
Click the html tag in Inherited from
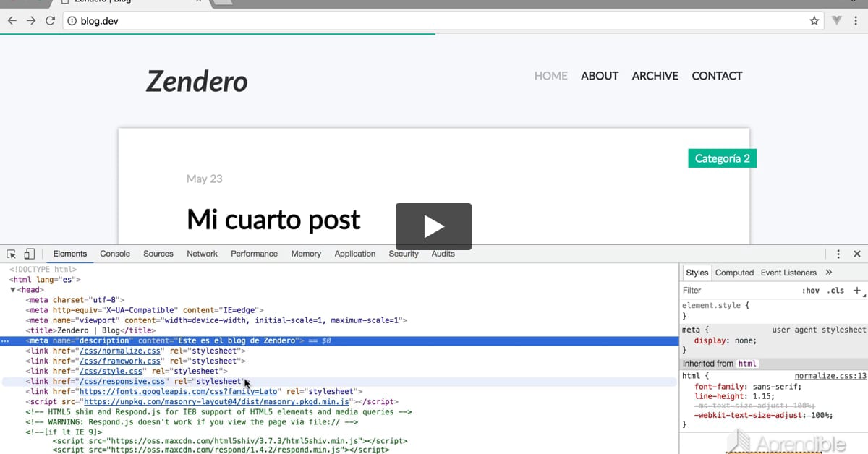coord(747,364)
